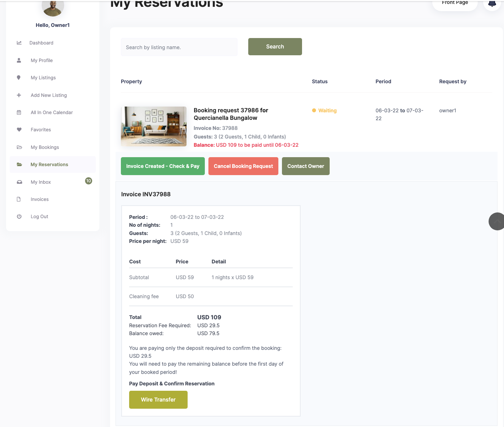Click the My Listings map pin icon

(19, 78)
